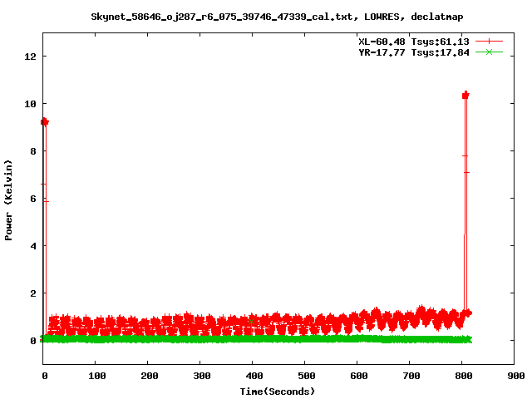The height and width of the screenshot is (399, 532).
Task: Click the y-axis tick label 12
Action: coord(30,57)
